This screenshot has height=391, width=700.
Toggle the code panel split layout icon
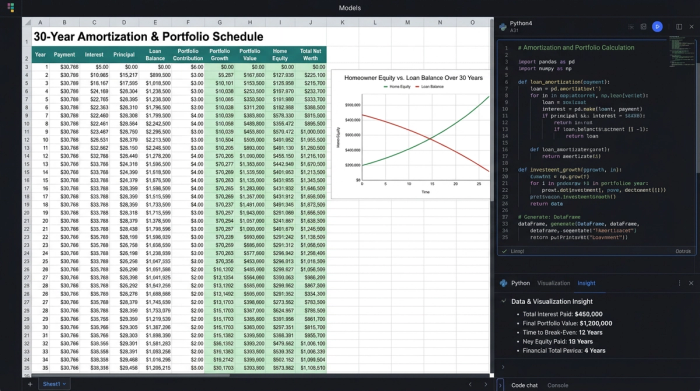click(679, 27)
